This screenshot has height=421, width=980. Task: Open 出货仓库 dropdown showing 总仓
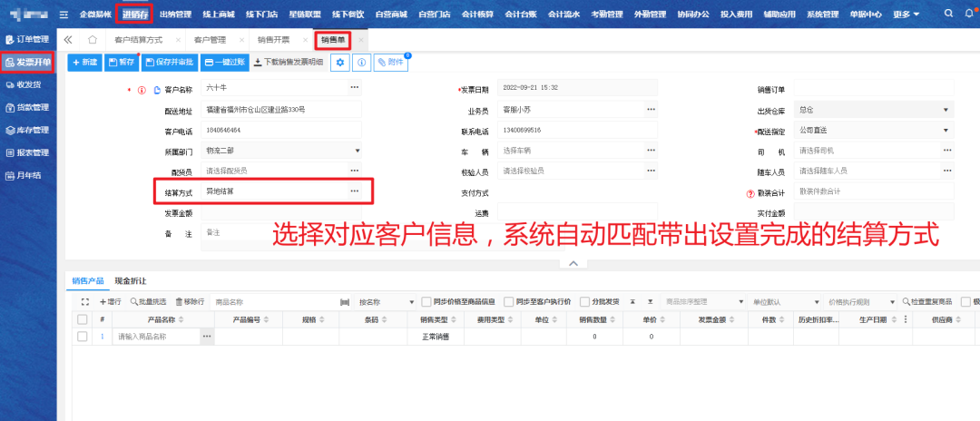click(874, 110)
